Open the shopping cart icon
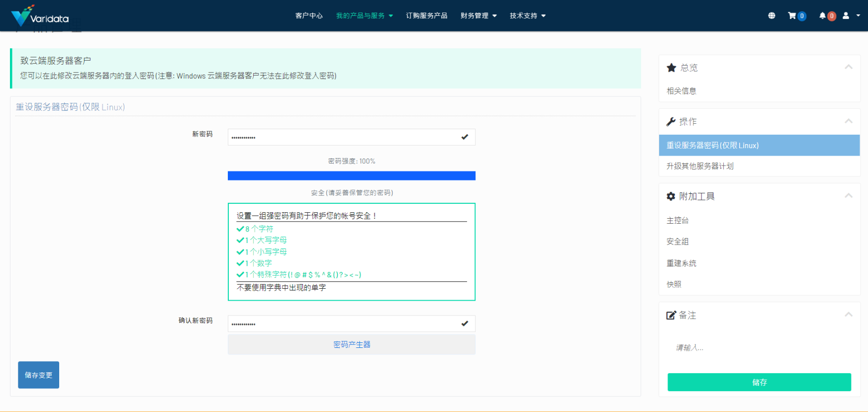The image size is (868, 412). coord(792,16)
